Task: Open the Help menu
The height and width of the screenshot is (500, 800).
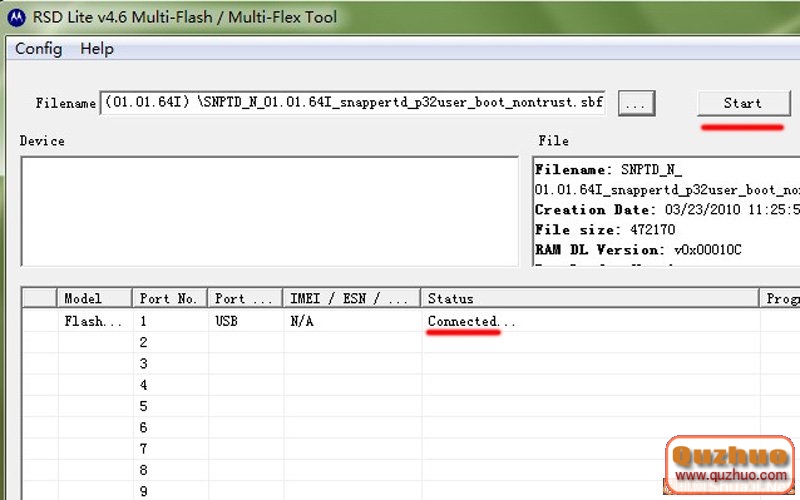Action: tap(97, 49)
